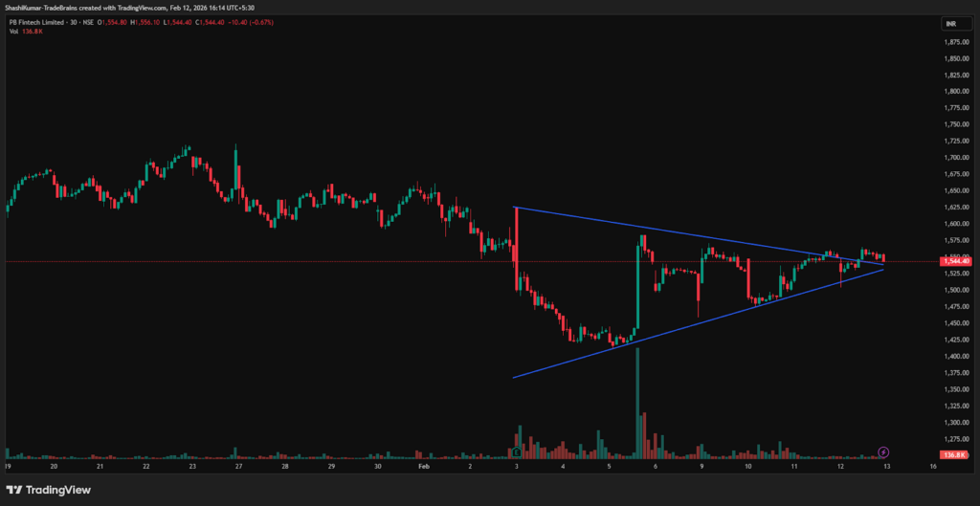Click the date 27 on the time axis
This screenshot has width=980, height=506.
point(238,468)
